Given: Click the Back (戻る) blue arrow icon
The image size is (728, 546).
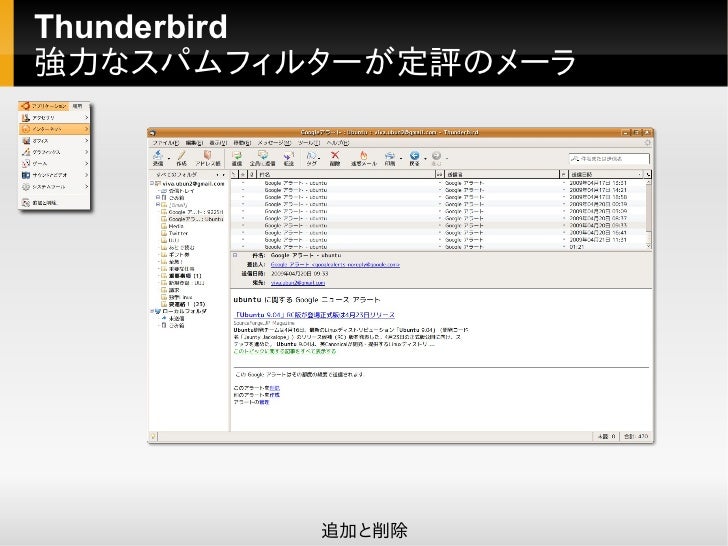Looking at the screenshot, I should [x=415, y=156].
